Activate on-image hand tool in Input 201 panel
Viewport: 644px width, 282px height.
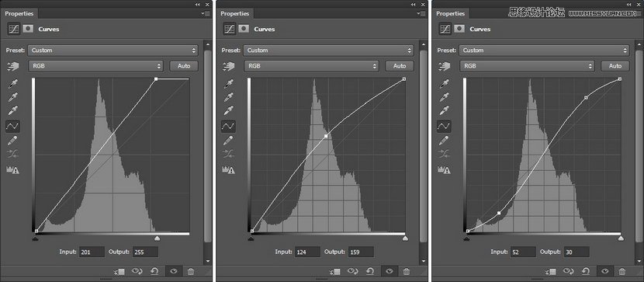click(x=13, y=66)
